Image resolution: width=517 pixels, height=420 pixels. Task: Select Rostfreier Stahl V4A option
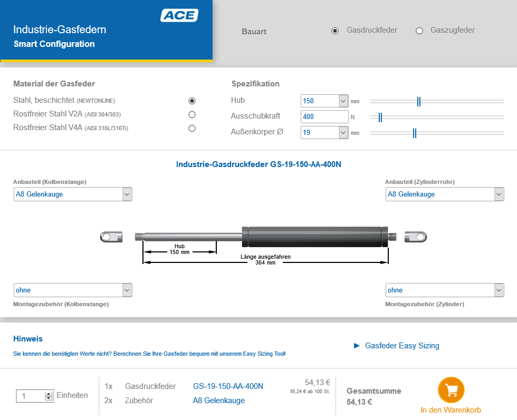(192, 128)
